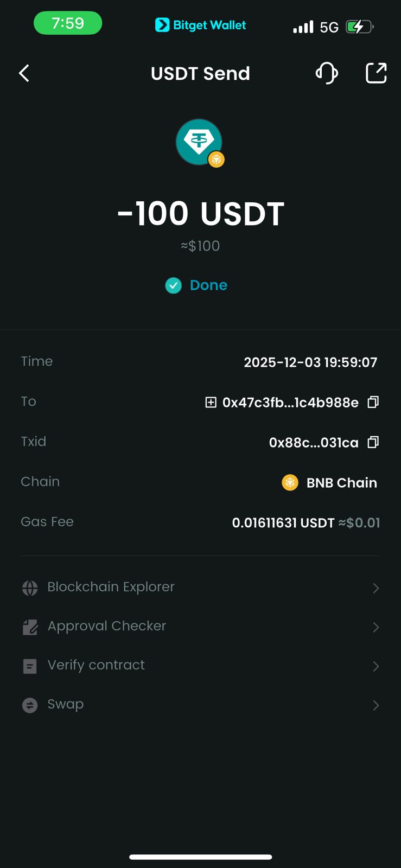Open customer support headset icon

327,73
